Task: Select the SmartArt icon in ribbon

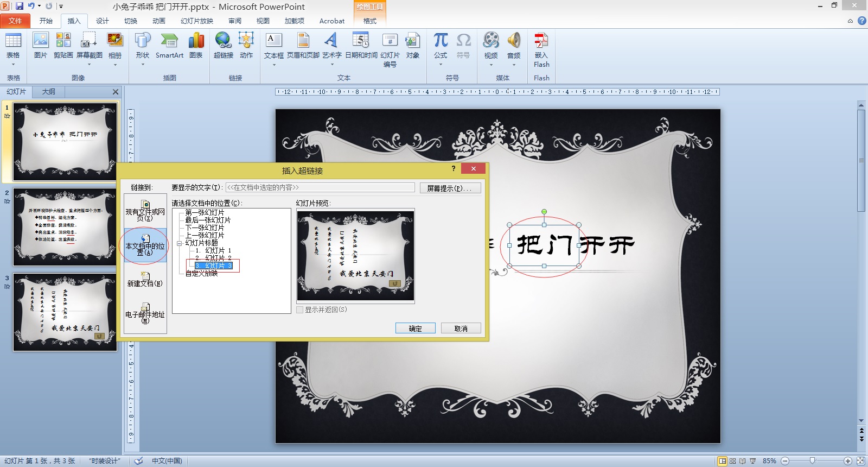Action: point(169,46)
